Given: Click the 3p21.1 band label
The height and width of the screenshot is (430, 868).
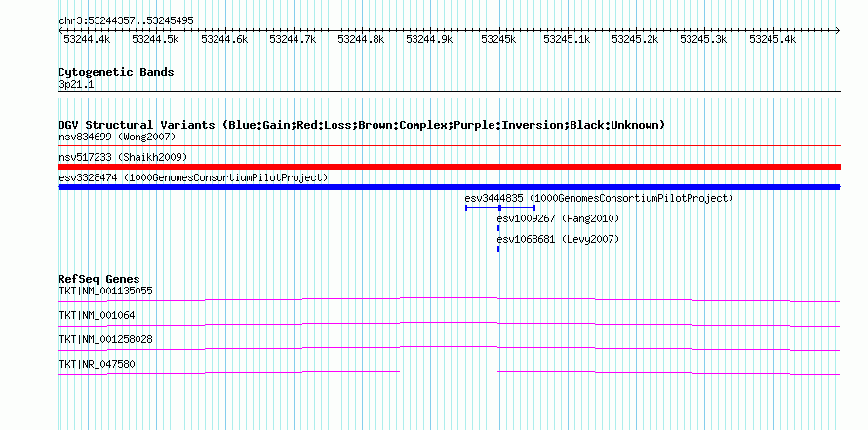Looking at the screenshot, I should click(x=76, y=85).
